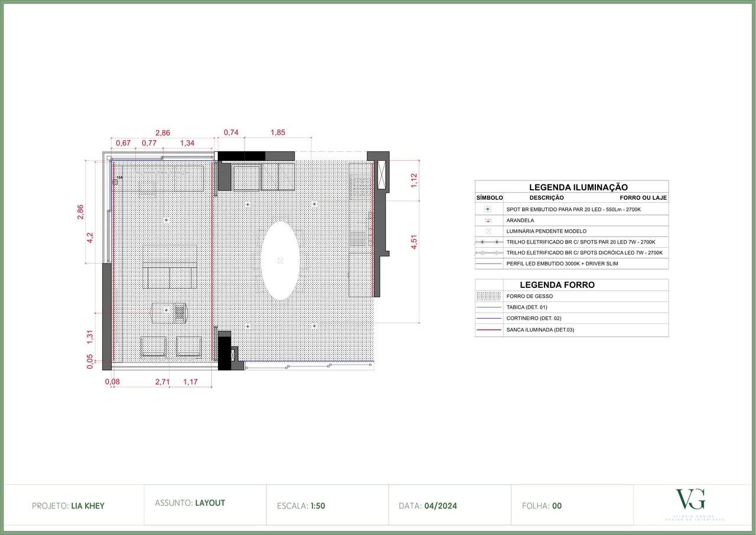Click the PROJETO: LIA KHEY field
The image size is (756, 535).
coord(68,506)
